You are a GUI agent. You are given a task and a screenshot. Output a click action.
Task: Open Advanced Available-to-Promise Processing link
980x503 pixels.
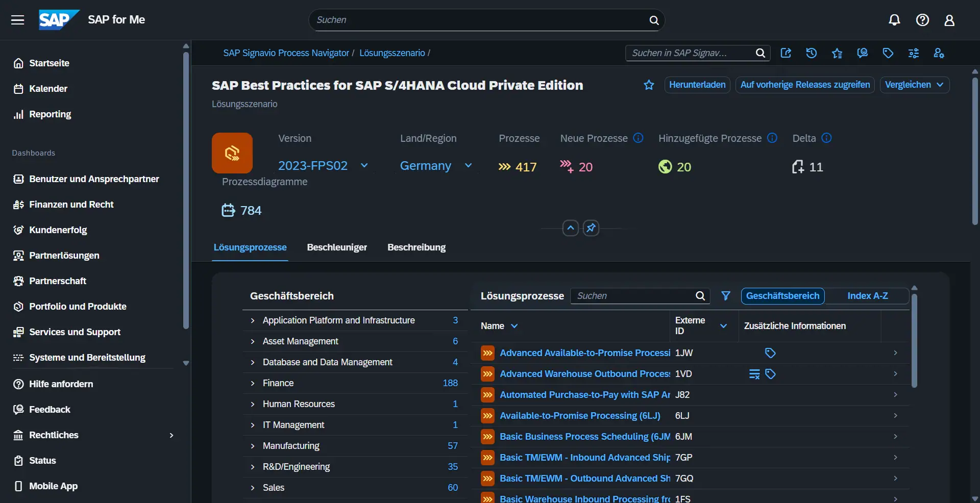tap(585, 353)
